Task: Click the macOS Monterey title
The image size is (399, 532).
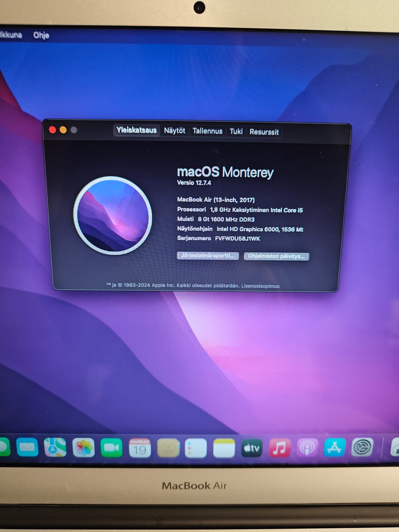Action: pos(225,172)
